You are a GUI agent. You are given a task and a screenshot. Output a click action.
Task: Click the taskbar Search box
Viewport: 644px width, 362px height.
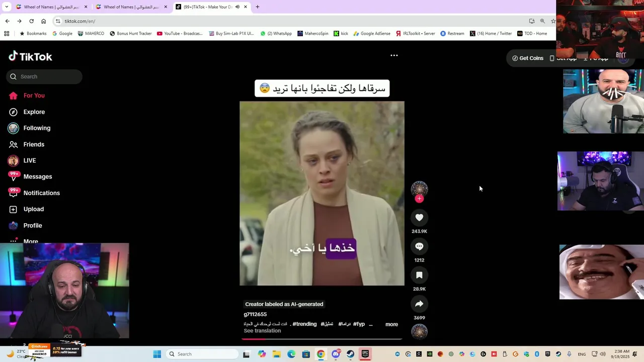pos(202,354)
